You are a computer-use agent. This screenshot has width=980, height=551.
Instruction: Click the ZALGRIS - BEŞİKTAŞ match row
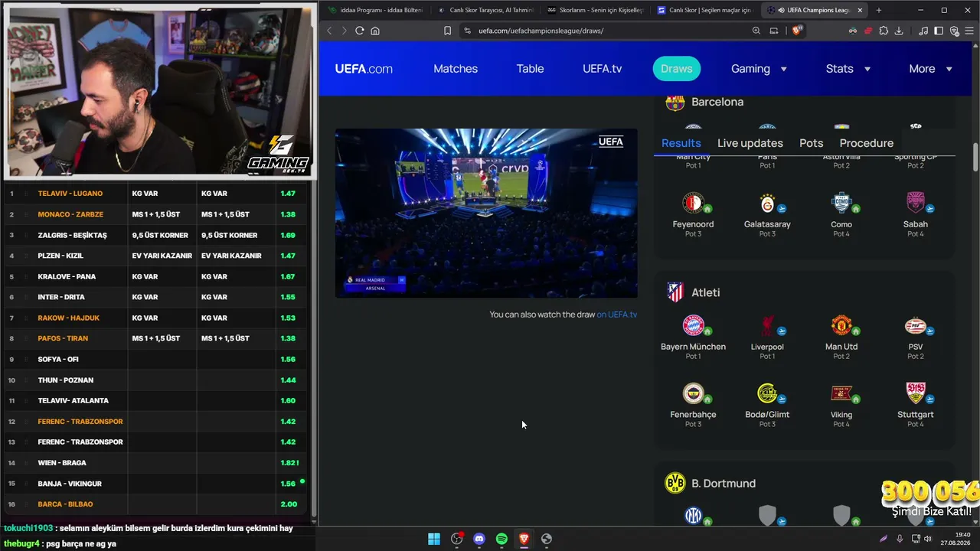pos(156,235)
